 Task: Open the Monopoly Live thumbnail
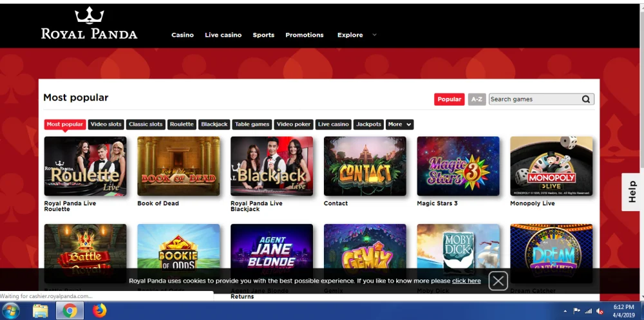click(551, 166)
